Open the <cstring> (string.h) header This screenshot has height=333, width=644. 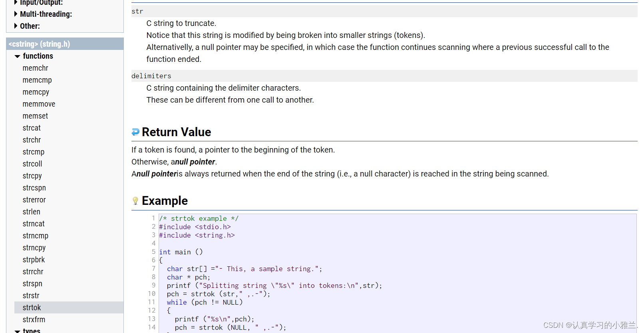(x=39, y=44)
